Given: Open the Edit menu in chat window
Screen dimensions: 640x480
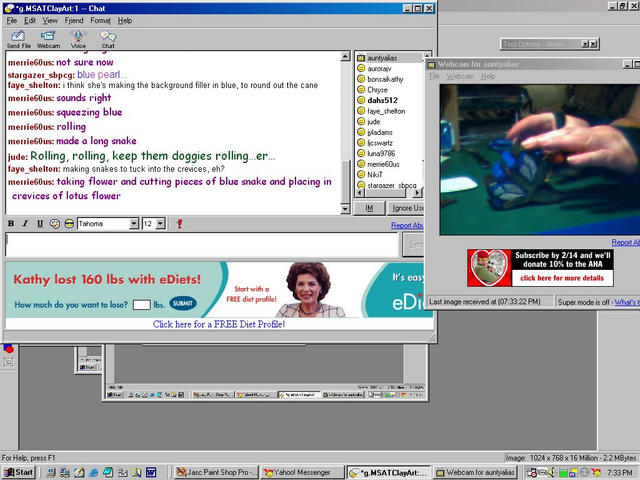Looking at the screenshot, I should click(x=29, y=20).
